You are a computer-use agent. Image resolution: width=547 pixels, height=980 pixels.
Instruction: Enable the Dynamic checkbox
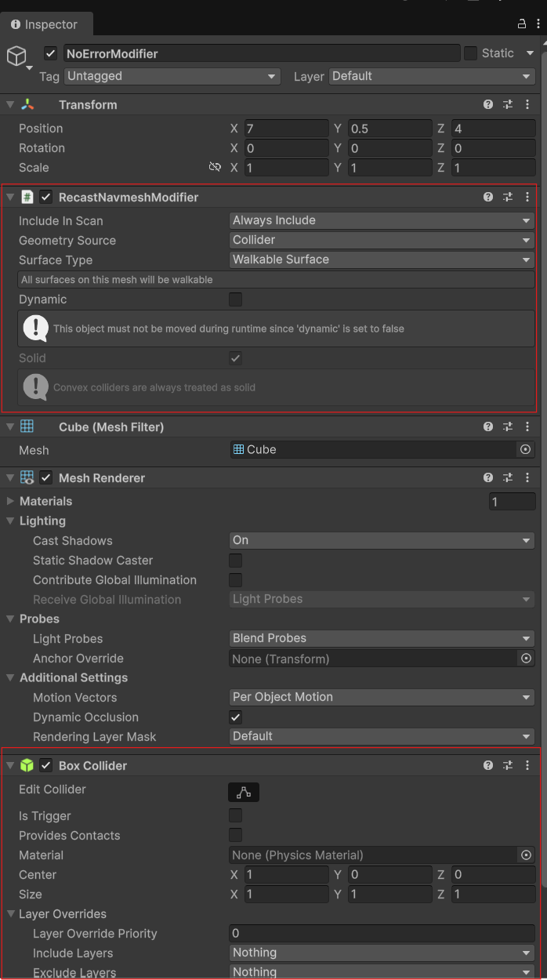235,299
